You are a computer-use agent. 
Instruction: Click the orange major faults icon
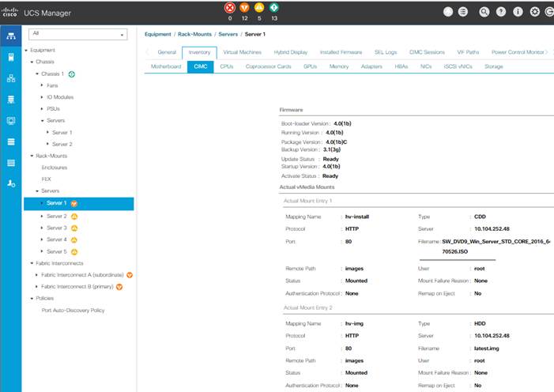pyautogui.click(x=244, y=8)
